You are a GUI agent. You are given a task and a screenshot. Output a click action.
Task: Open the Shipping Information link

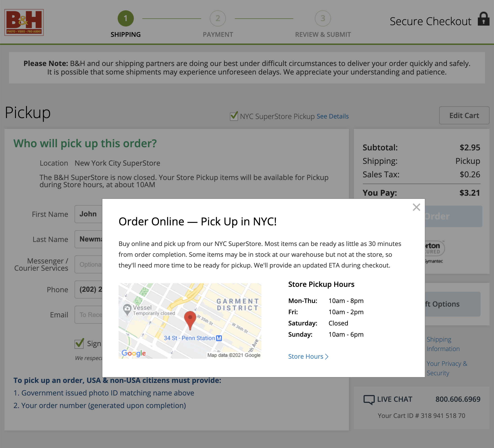[x=443, y=344]
